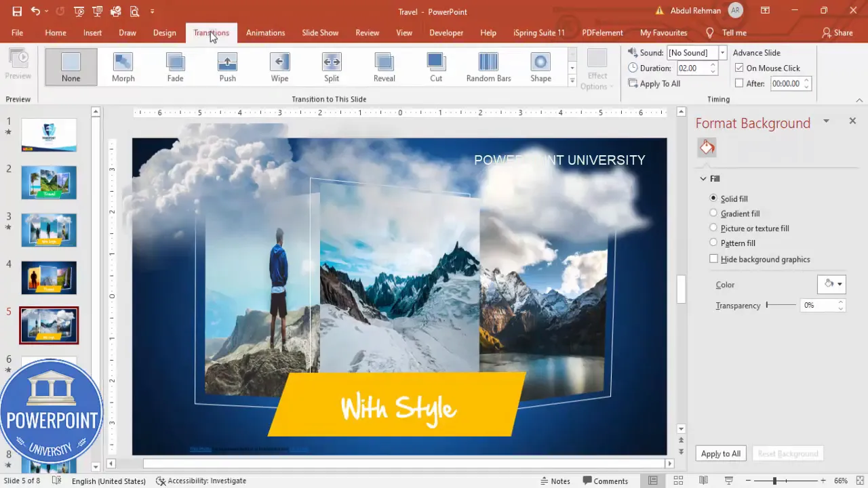
Task: Apply the Split transition
Action: tap(332, 66)
